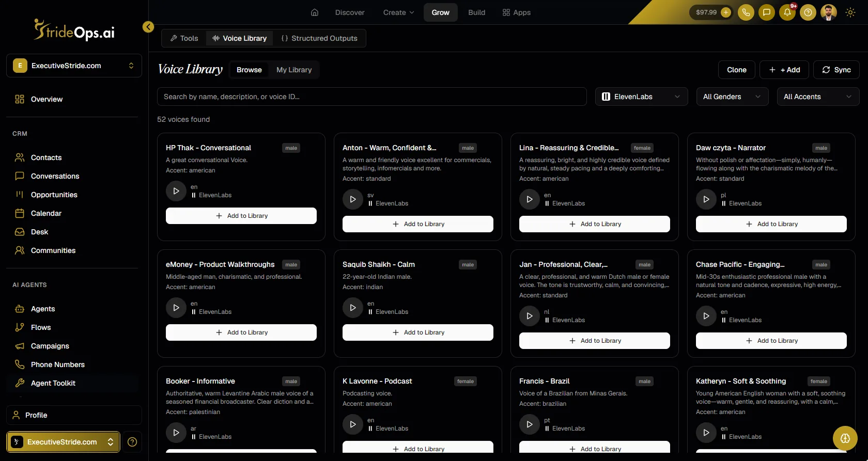The image size is (868, 461).
Task: Add Lina voice to library
Action: pyautogui.click(x=595, y=224)
